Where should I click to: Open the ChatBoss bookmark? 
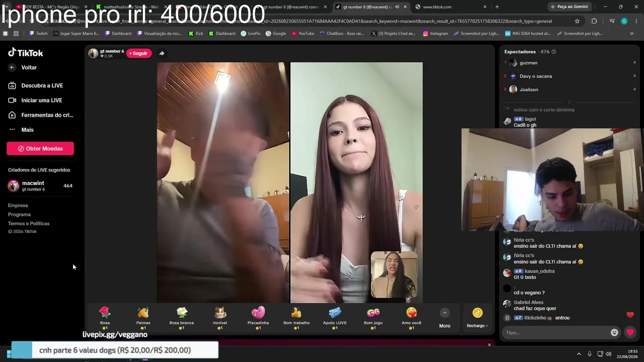(342, 34)
